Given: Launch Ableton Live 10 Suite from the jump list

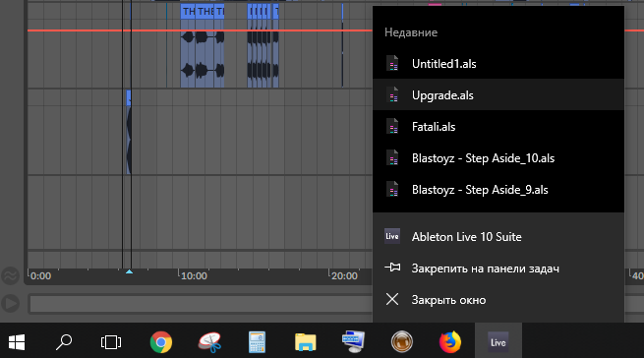Looking at the screenshot, I should 498,237.
